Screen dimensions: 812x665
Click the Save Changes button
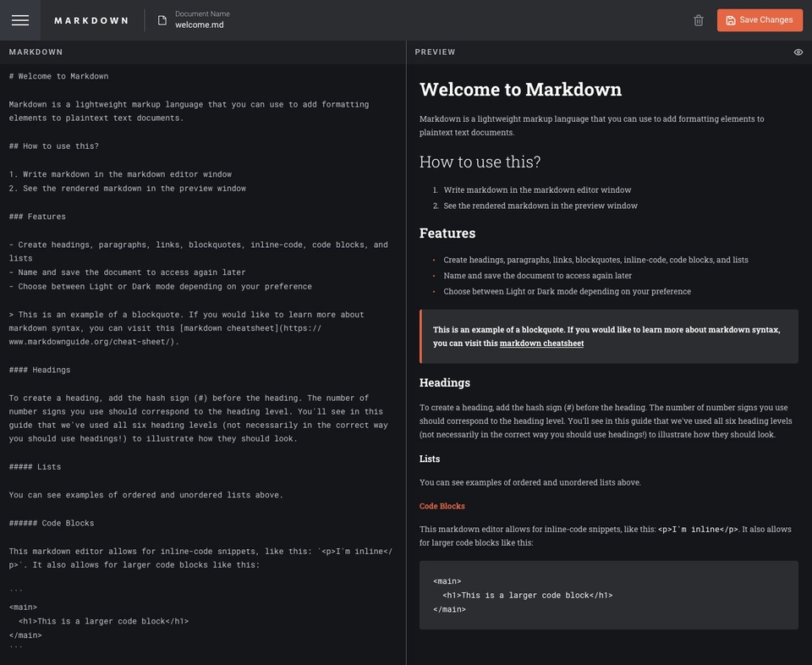[760, 19]
